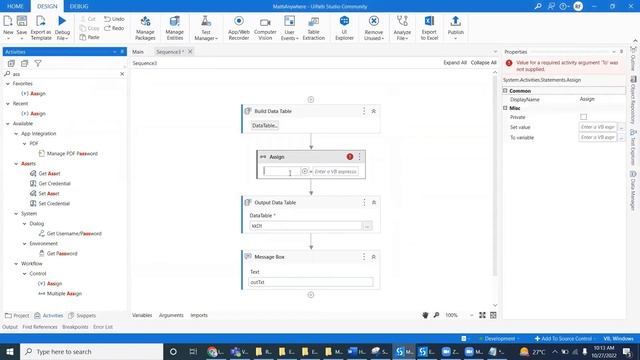
Task: Open Computer Vision tool
Action: click(x=265, y=27)
